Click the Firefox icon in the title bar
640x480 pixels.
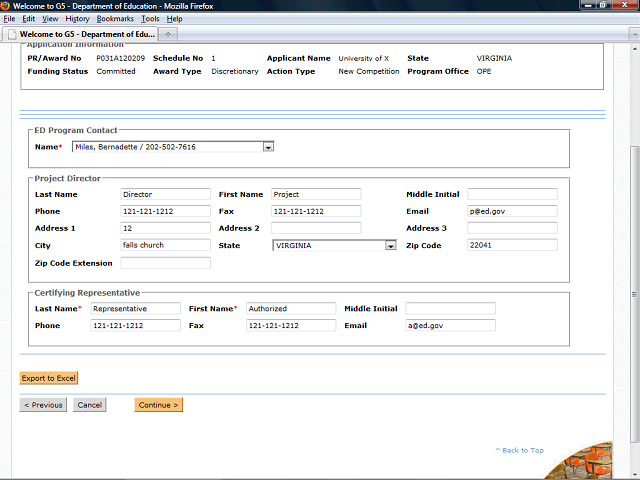(6, 6)
